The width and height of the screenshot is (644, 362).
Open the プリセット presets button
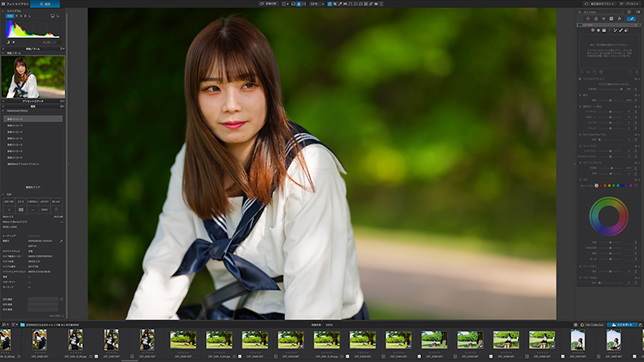click(630, 4)
